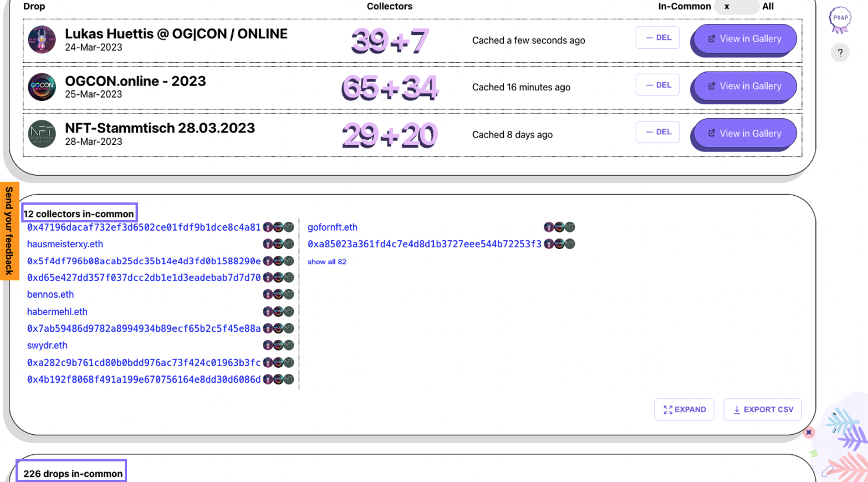Viewport: 868px width, 482px height.
Task: View OGCON.online drop in Gallery
Action: point(744,87)
